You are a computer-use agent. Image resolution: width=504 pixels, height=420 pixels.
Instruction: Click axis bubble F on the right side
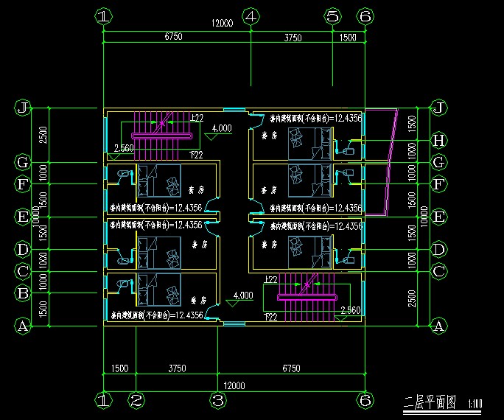(438, 184)
